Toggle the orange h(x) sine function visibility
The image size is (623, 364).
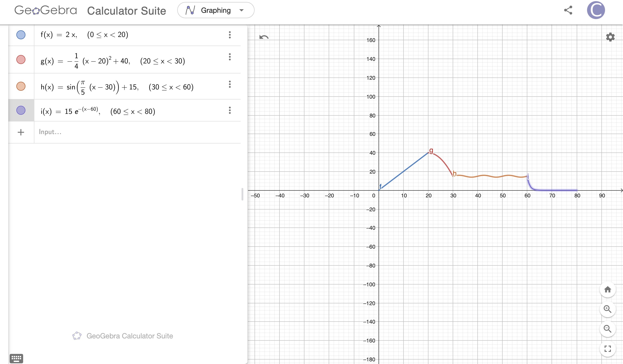point(21,86)
